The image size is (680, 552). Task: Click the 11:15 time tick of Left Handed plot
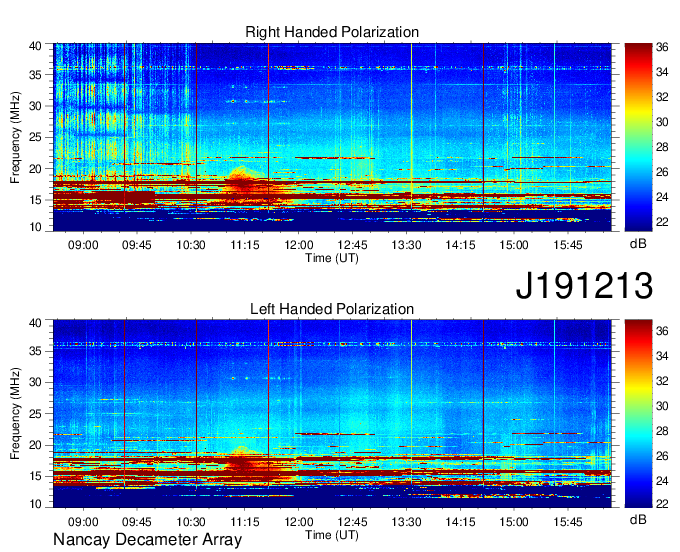coord(245,521)
